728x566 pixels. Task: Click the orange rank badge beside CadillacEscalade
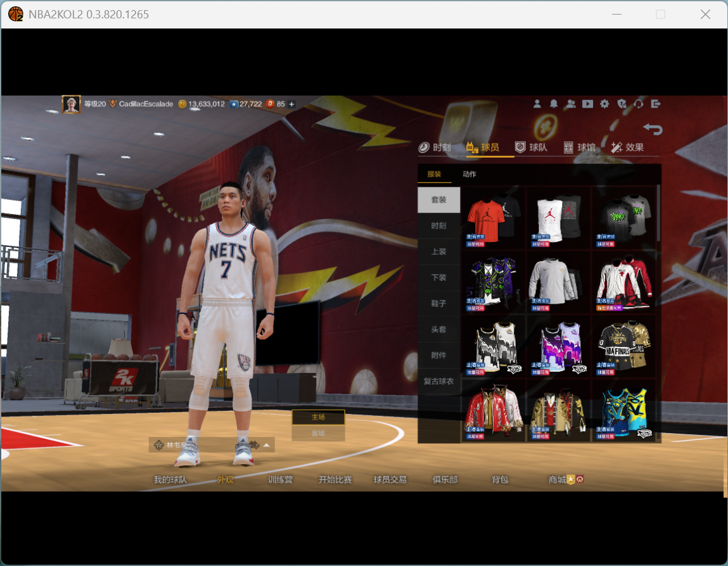112,104
